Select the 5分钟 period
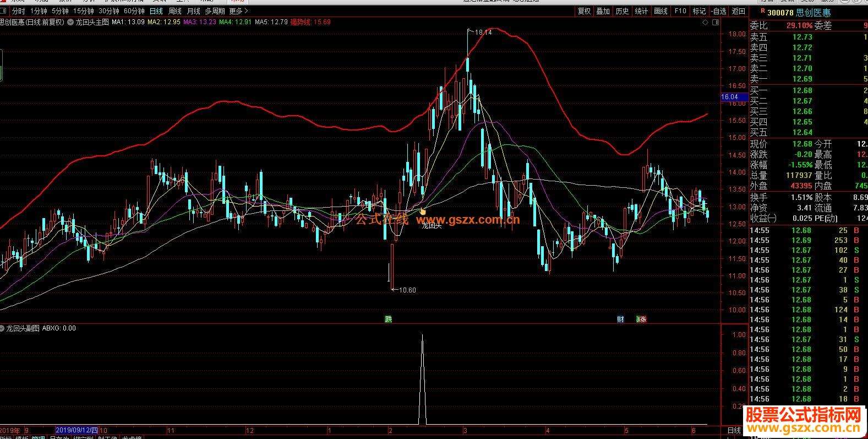 60,11
